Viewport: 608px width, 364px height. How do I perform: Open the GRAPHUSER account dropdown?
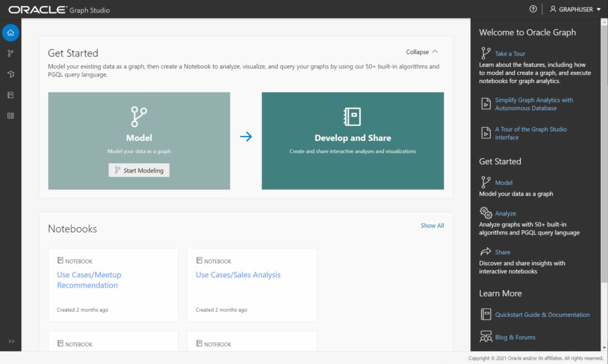(575, 9)
